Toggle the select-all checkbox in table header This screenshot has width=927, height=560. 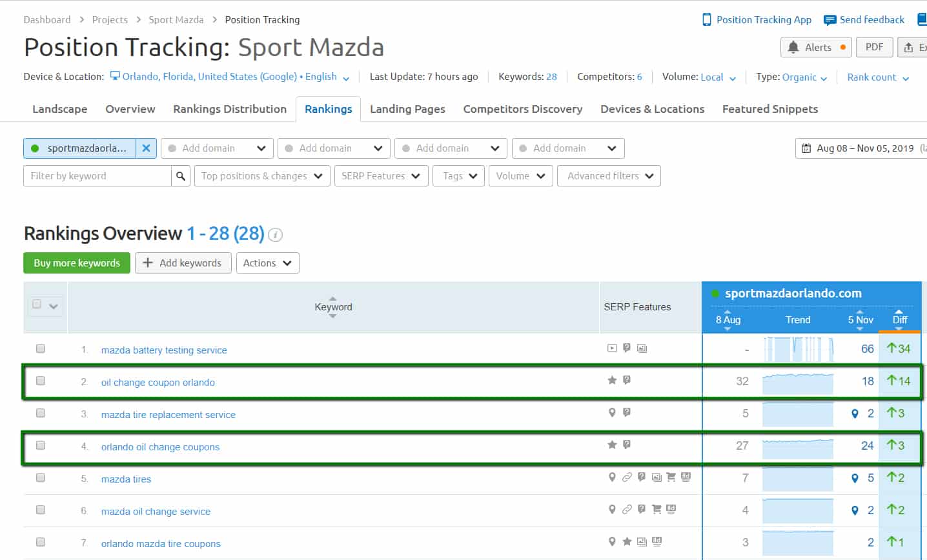tap(37, 304)
